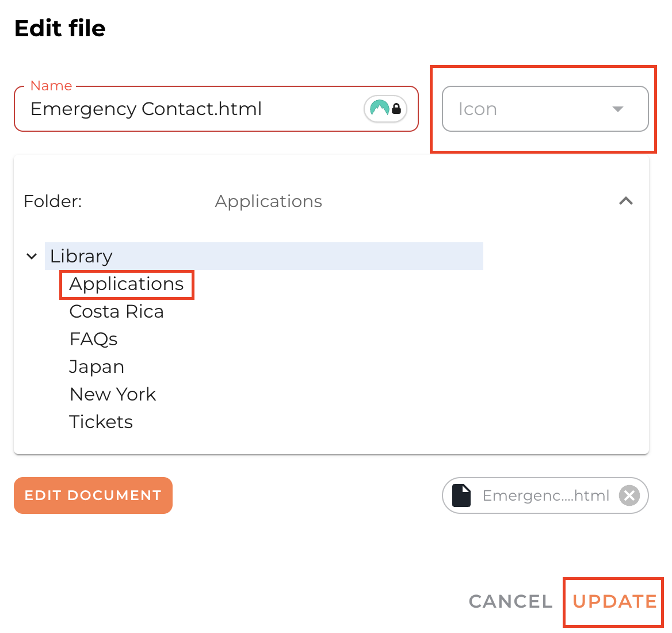
Task: Remove the attached Emergenc....html file
Action: tap(629, 495)
